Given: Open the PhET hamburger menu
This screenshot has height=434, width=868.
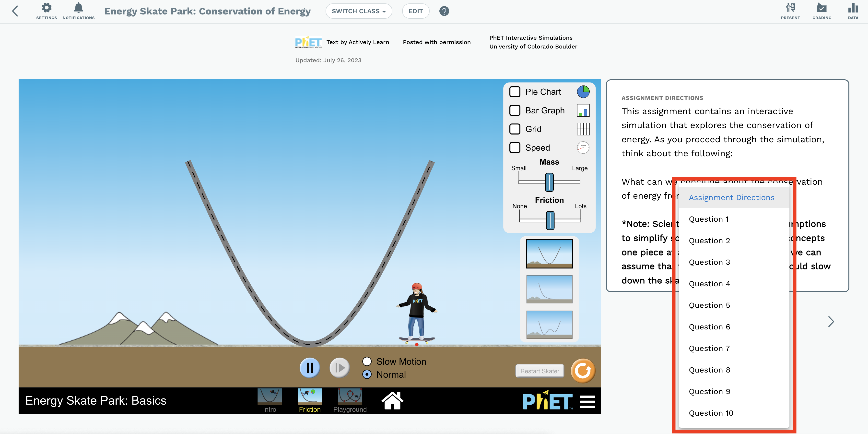Looking at the screenshot, I should coord(587,401).
